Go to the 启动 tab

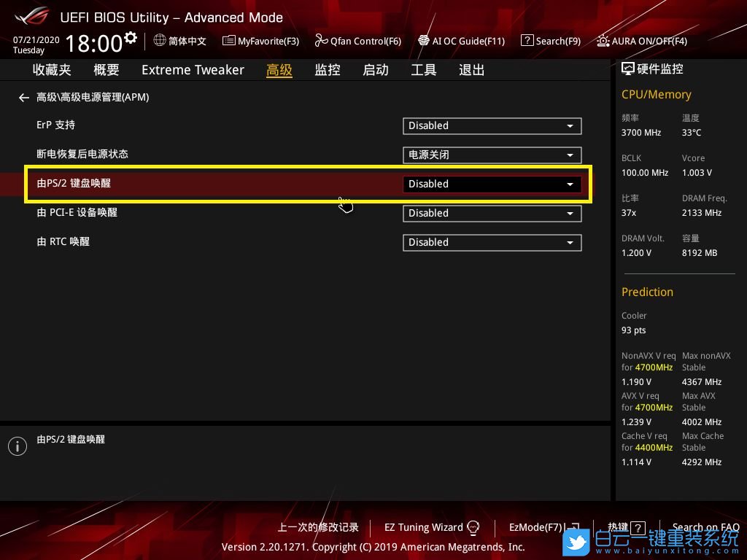(x=376, y=70)
